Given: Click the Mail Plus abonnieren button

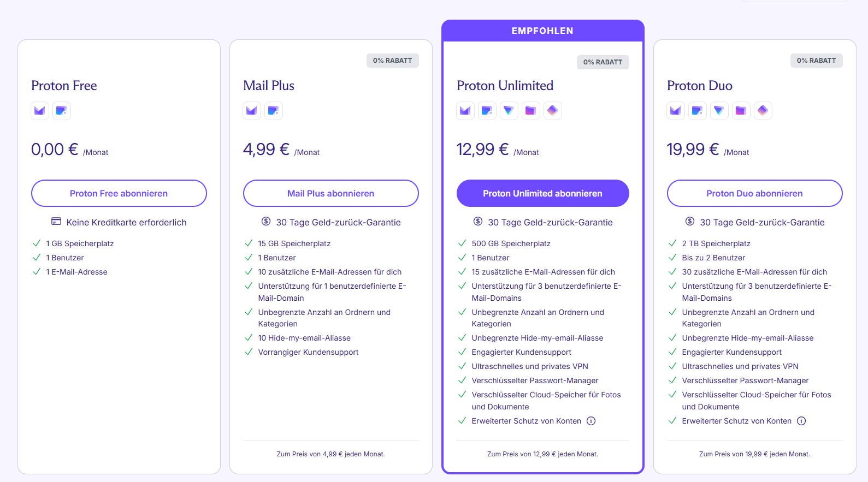Looking at the screenshot, I should click(331, 193).
